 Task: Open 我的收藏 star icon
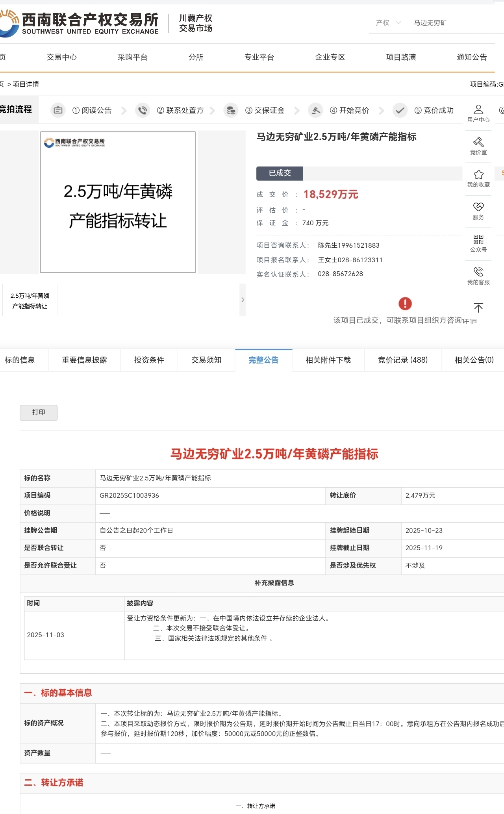[478, 178]
